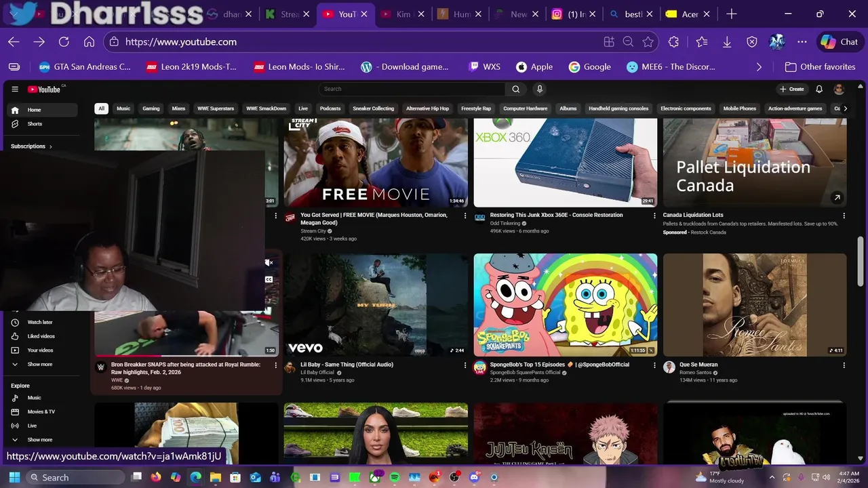Open the Google bookmark
The image size is (868, 488).
[590, 67]
